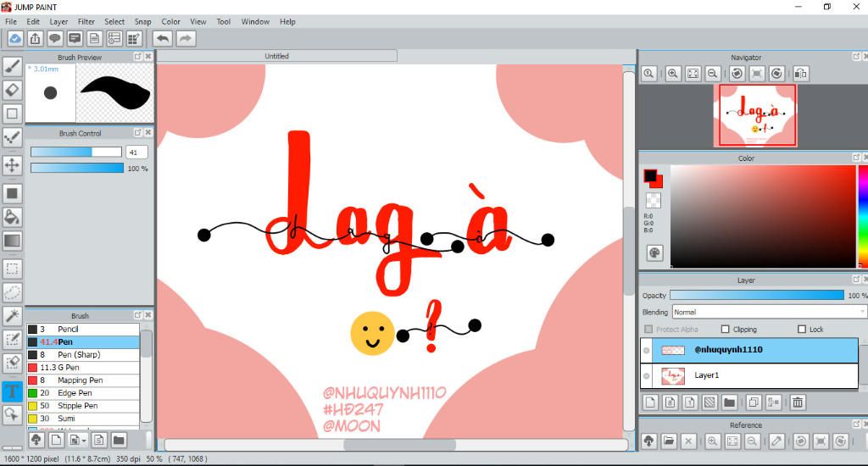The image size is (868, 466).
Task: Open the Blending mode Normal dropdown
Action: [x=768, y=312]
